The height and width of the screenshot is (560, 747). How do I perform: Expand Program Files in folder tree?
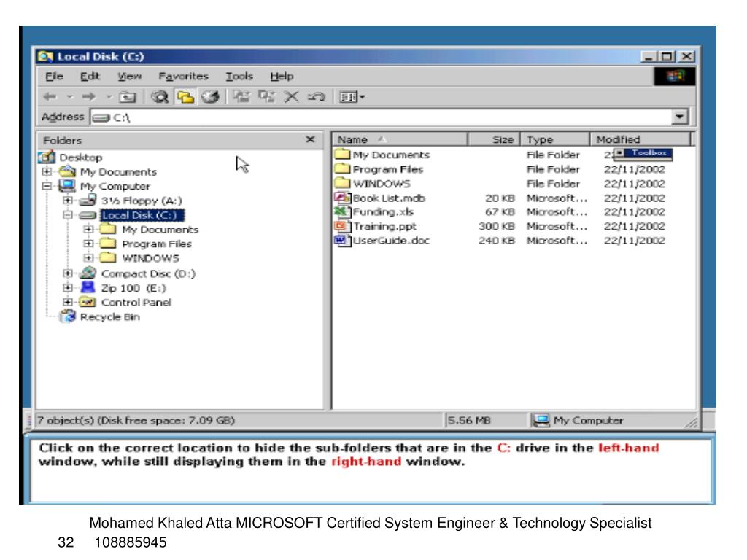pyautogui.click(x=88, y=244)
